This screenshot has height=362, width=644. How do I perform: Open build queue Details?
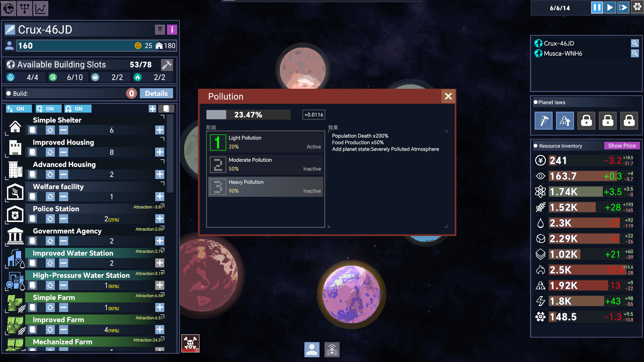tap(156, 94)
